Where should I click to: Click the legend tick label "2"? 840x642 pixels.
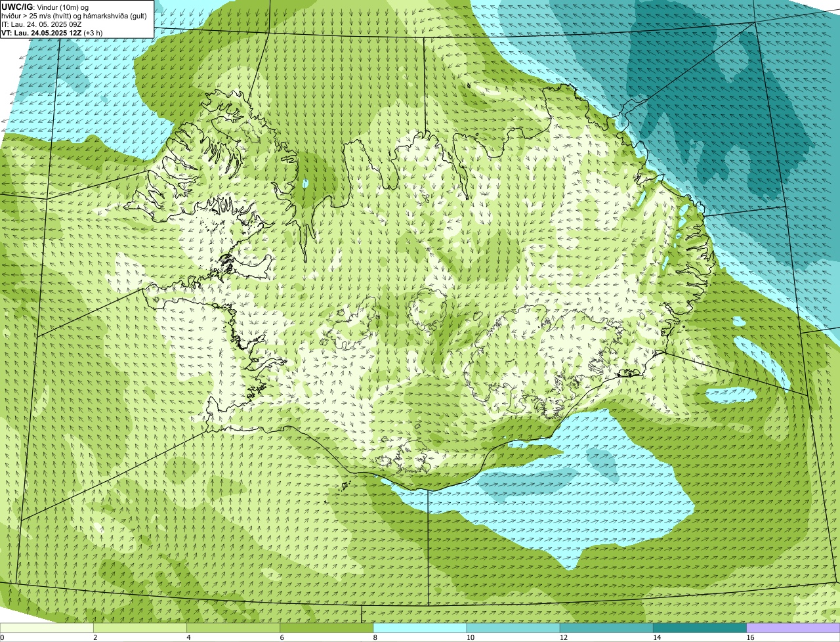(x=95, y=637)
